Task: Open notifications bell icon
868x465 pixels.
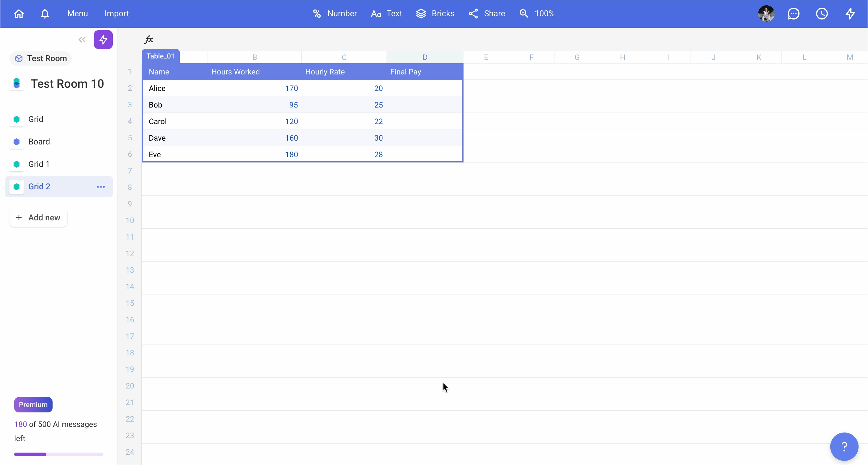Action: [45, 14]
